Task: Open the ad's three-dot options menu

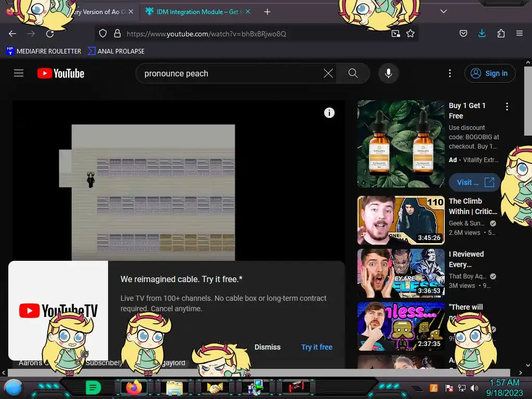Action: click(x=507, y=107)
